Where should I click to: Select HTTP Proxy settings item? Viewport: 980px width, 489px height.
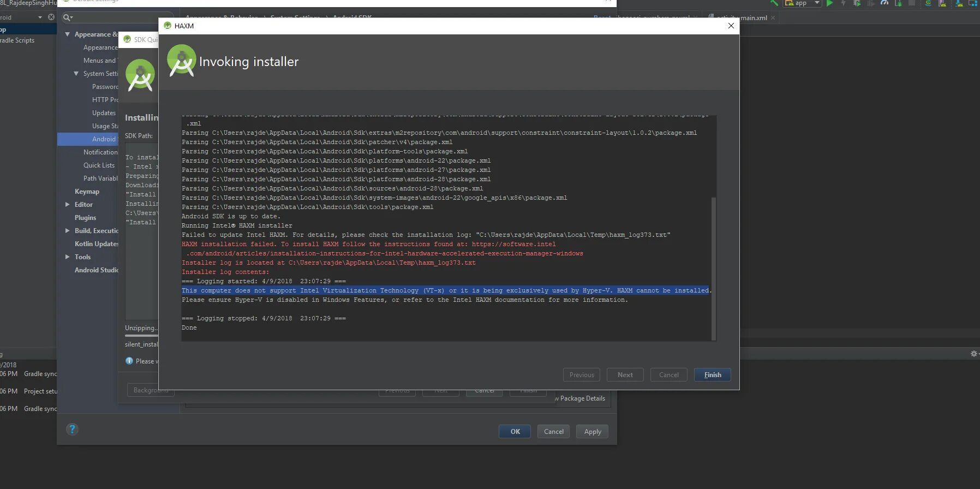(x=105, y=100)
